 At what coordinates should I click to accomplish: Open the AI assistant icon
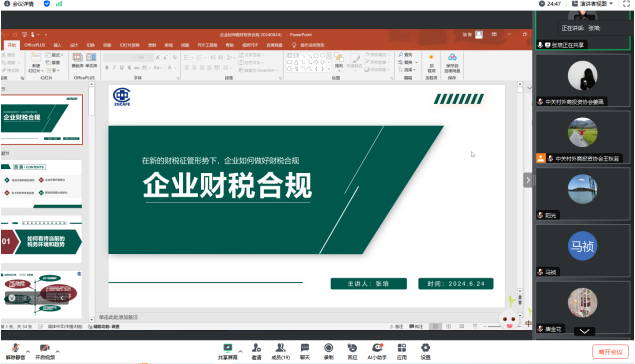coord(377,351)
